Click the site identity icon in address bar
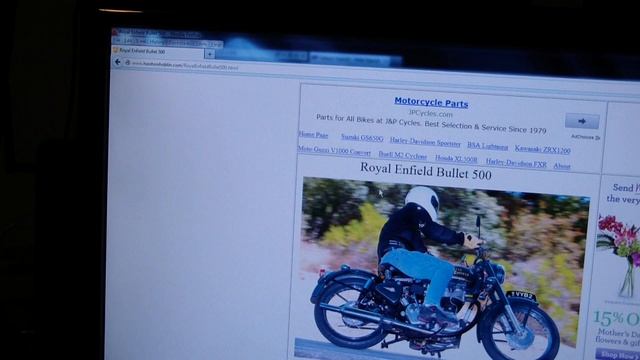The width and height of the screenshot is (640, 360). pos(127,63)
